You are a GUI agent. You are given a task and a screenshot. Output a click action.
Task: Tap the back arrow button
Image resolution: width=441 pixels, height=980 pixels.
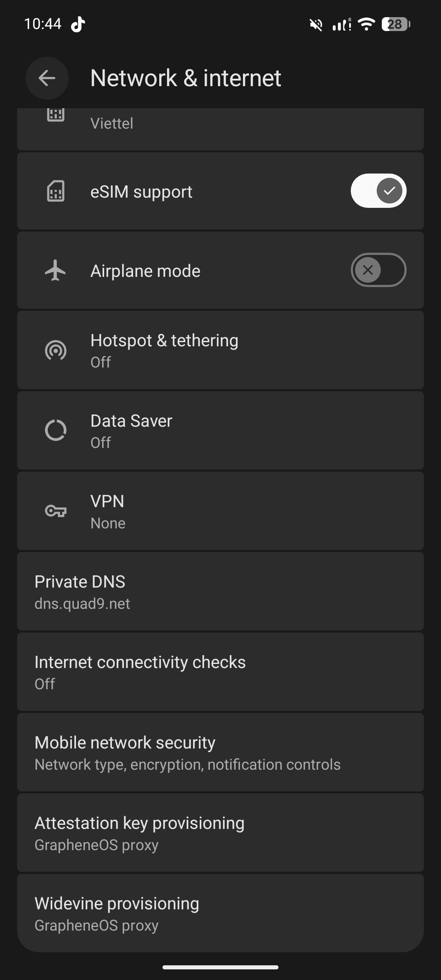[47, 78]
